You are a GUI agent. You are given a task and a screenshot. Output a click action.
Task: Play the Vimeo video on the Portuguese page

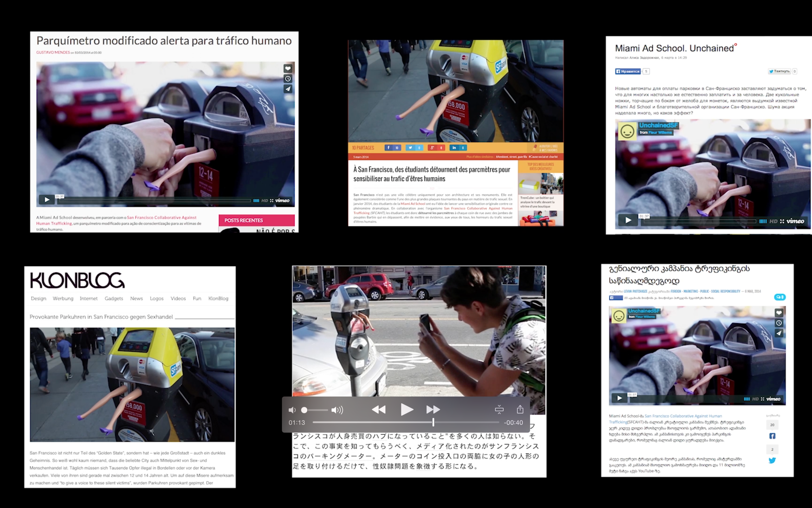point(47,200)
